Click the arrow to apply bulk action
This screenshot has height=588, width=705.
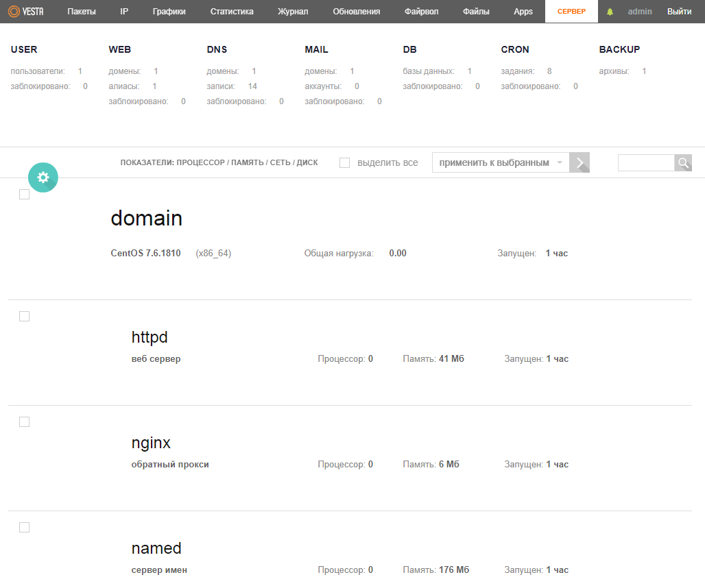point(579,162)
